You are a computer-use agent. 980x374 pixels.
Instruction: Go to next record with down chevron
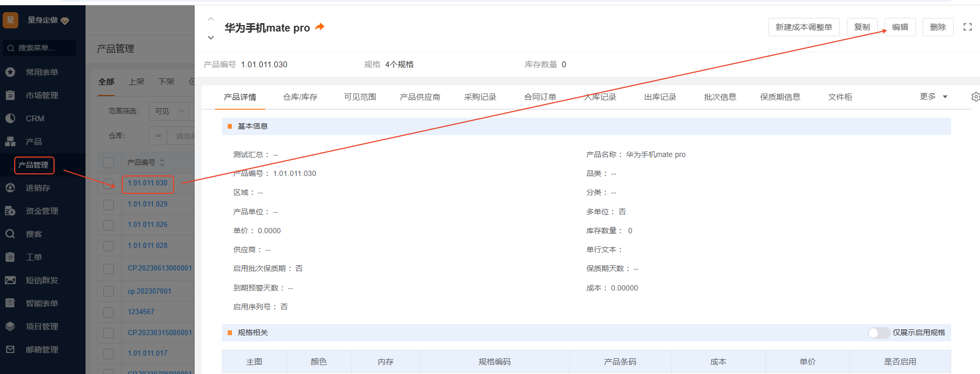tap(210, 38)
